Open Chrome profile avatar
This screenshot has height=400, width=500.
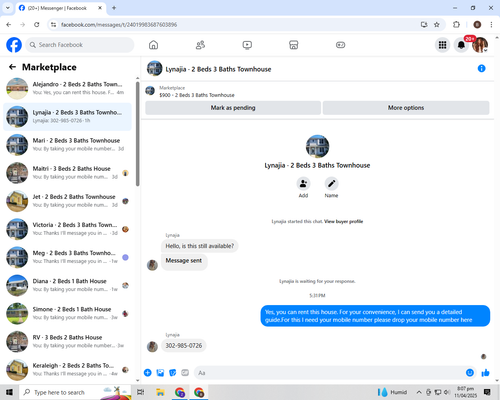(x=477, y=25)
